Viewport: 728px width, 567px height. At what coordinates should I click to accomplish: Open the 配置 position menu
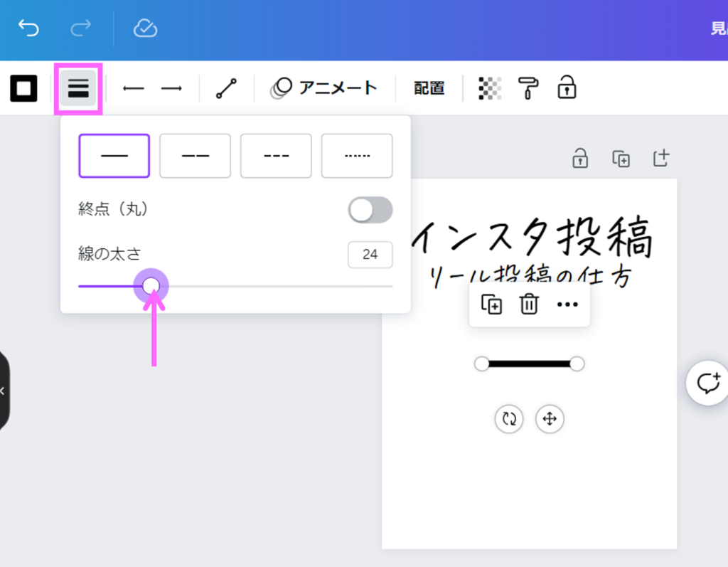click(429, 88)
